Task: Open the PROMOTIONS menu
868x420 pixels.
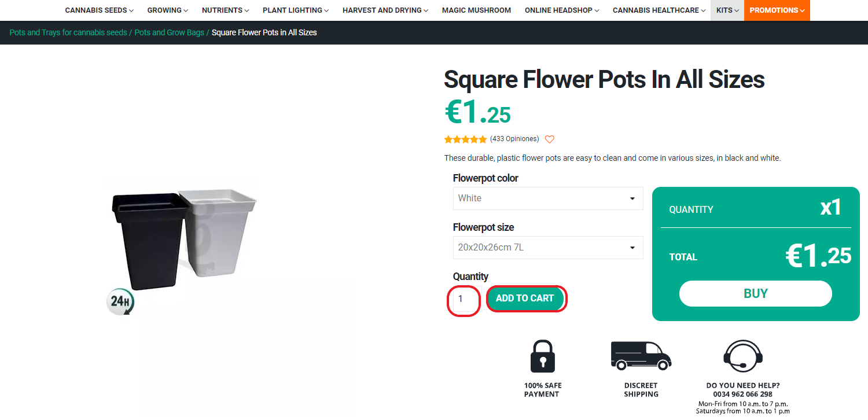Action: [x=777, y=10]
